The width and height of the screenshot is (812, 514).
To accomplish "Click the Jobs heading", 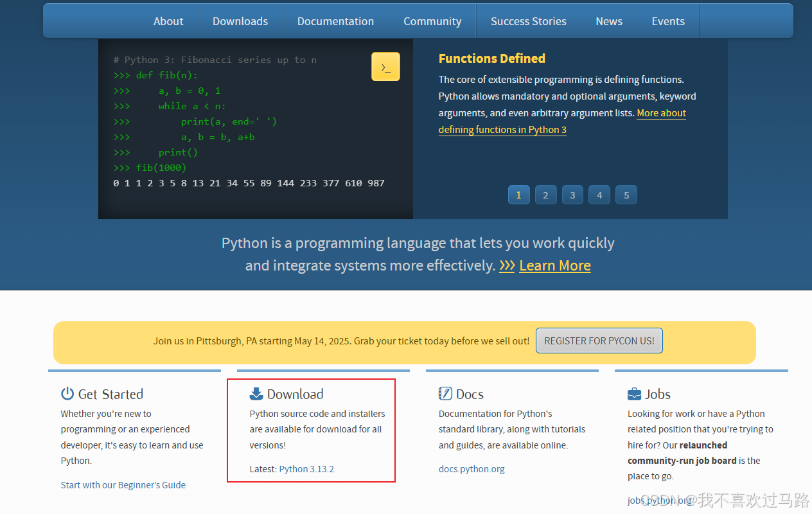I will [x=658, y=394].
